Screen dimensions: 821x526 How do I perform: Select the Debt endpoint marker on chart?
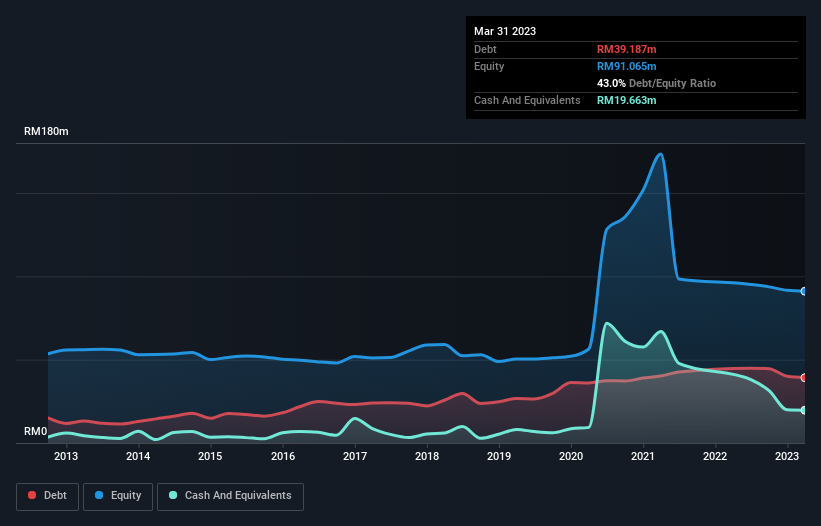point(804,378)
